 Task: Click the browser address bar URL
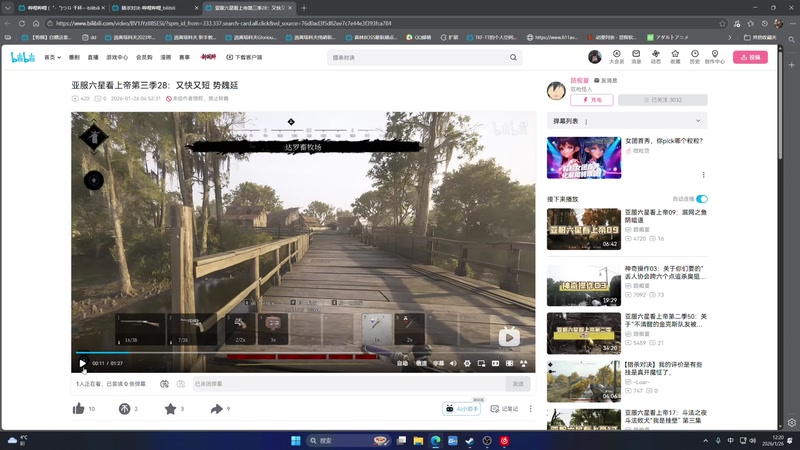(x=223, y=23)
